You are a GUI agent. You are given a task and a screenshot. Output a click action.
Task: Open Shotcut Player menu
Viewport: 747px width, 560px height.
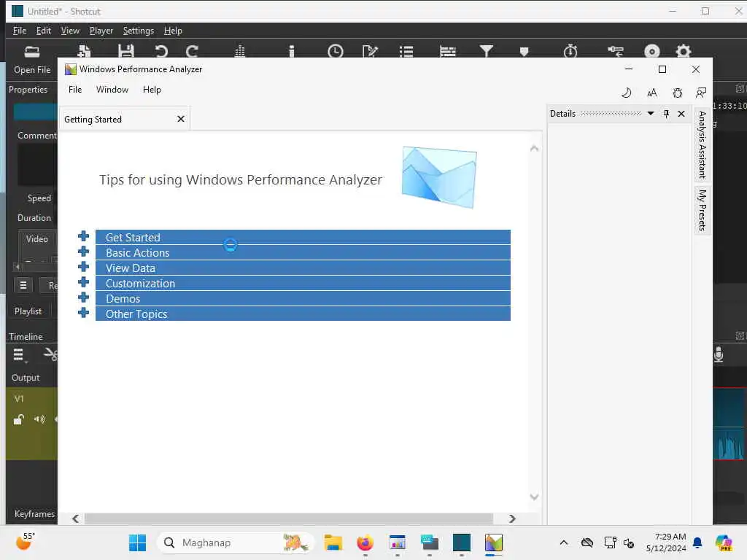coord(101,31)
